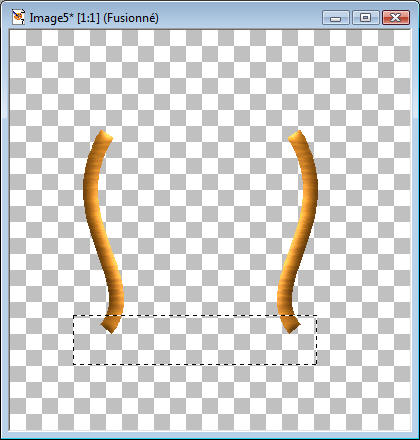Click the bottom edge of the dashed selection marquee
This screenshot has width=420, height=440.
click(195, 364)
